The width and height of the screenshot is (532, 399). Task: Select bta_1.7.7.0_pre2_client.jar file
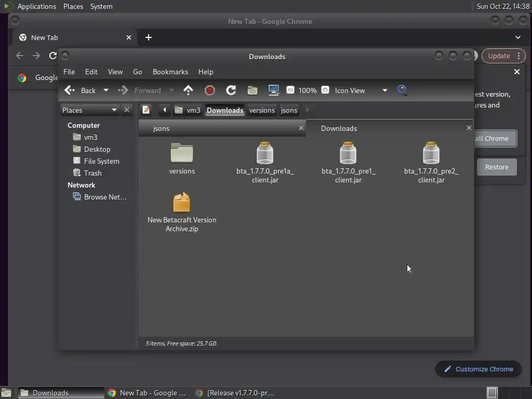click(431, 163)
